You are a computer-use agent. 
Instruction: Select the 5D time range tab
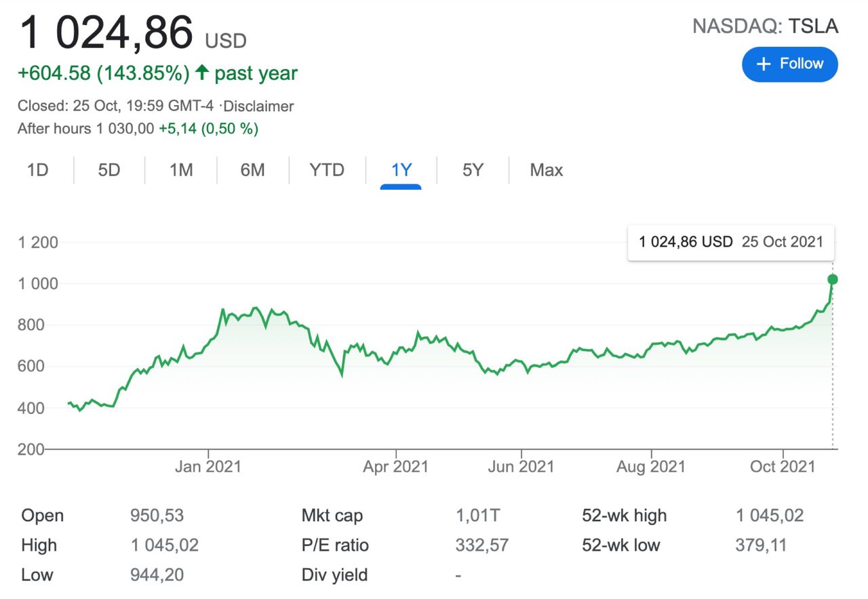pos(108,169)
